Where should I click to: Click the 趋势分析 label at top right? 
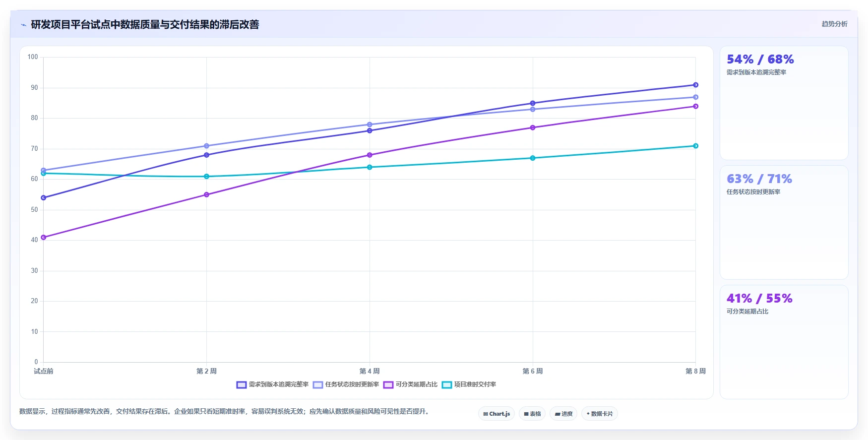pos(834,24)
